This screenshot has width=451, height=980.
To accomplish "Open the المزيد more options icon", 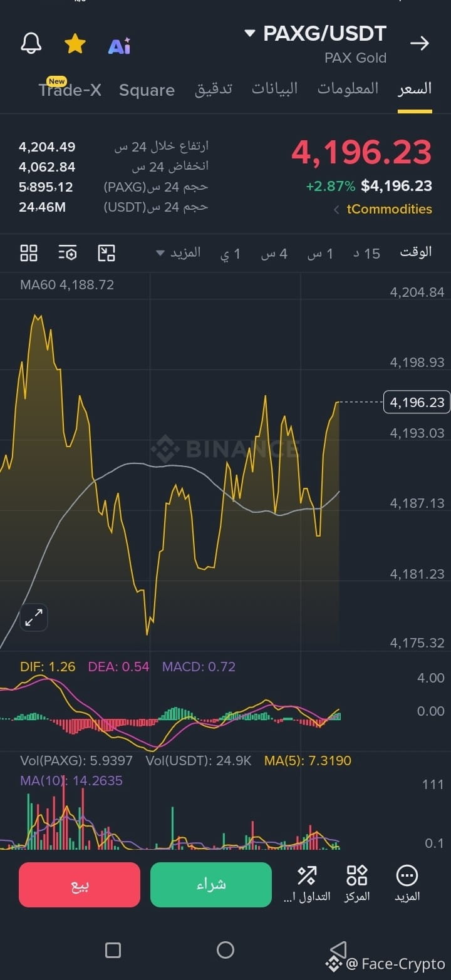I will pyautogui.click(x=407, y=884).
